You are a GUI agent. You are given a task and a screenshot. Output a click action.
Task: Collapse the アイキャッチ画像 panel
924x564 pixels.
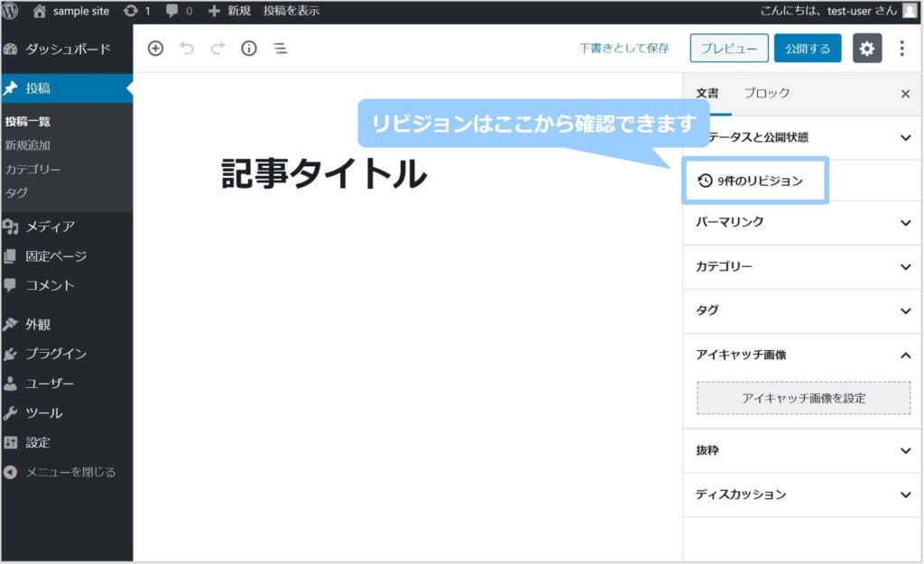799,355
